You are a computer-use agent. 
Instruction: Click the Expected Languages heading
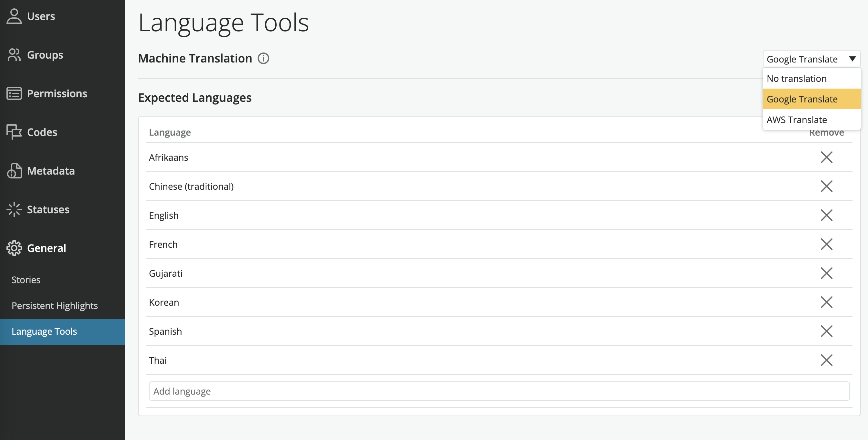[x=195, y=98]
